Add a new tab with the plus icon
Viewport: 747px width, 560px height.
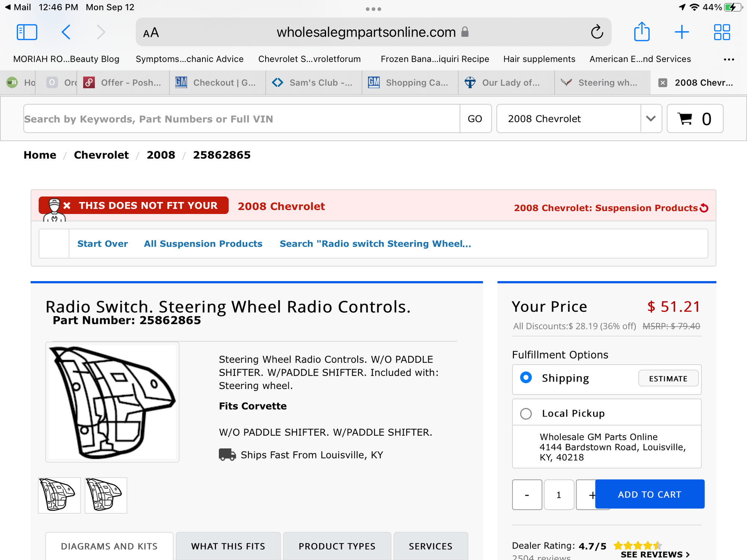tap(682, 32)
